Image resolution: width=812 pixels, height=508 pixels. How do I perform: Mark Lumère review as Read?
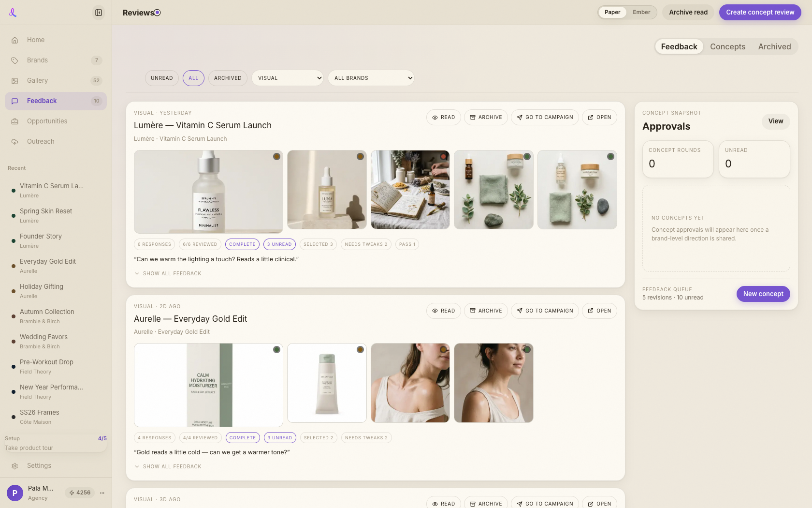(444, 118)
